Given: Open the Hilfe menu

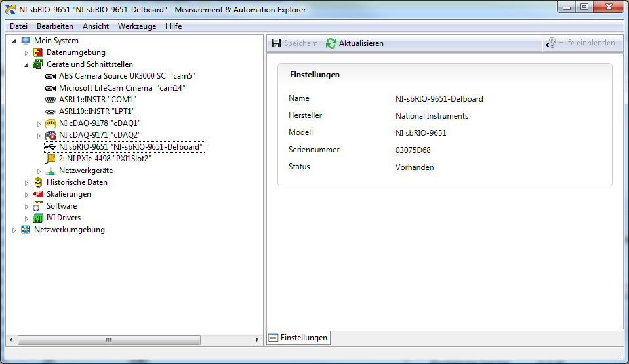Looking at the screenshot, I should point(173,26).
